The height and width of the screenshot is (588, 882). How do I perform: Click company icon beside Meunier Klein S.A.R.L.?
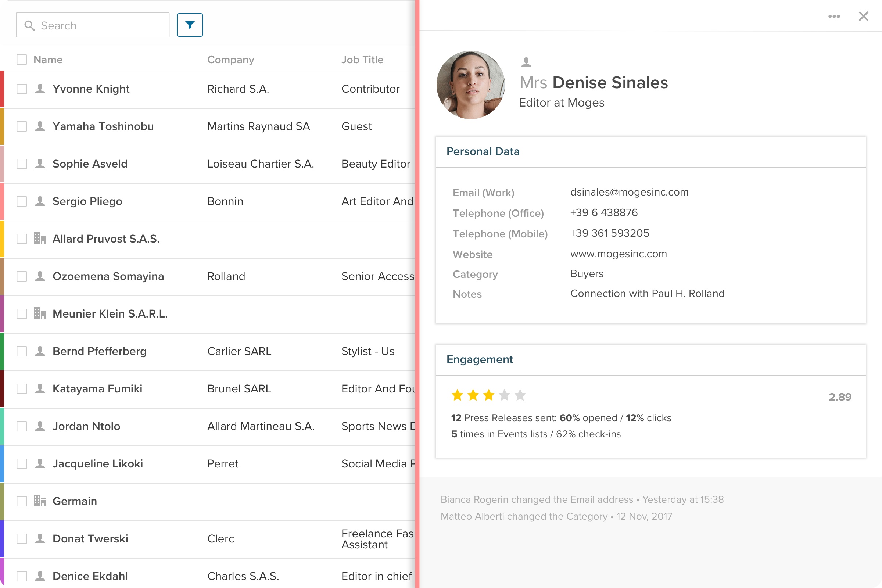[x=40, y=313]
